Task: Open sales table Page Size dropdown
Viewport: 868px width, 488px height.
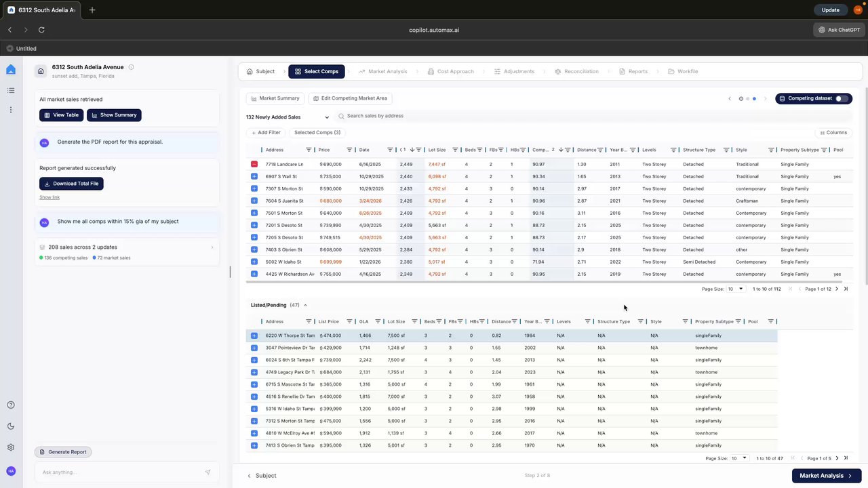Action: 736,289
